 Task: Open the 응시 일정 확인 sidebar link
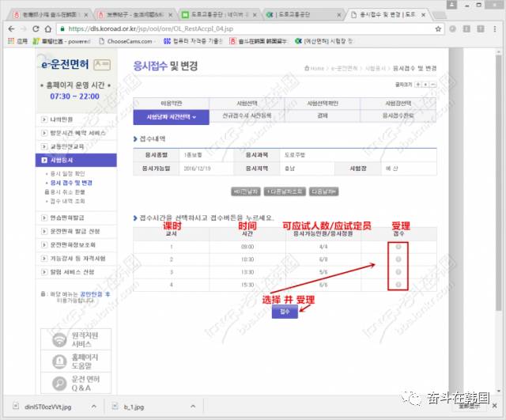(67, 174)
